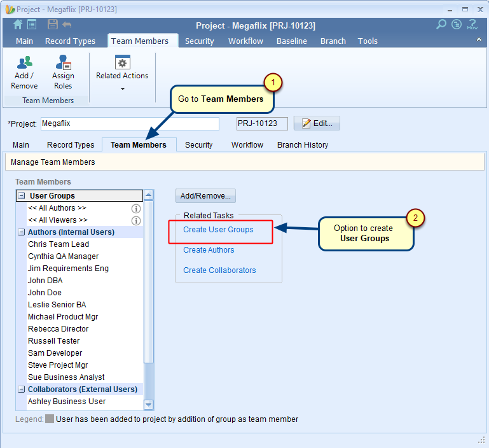489x448 pixels.
Task: Switch to the lower Workflow form tab
Action: 247,145
